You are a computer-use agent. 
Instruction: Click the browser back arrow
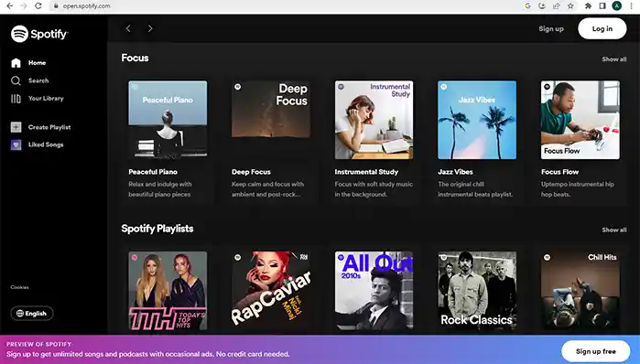tap(9, 5)
